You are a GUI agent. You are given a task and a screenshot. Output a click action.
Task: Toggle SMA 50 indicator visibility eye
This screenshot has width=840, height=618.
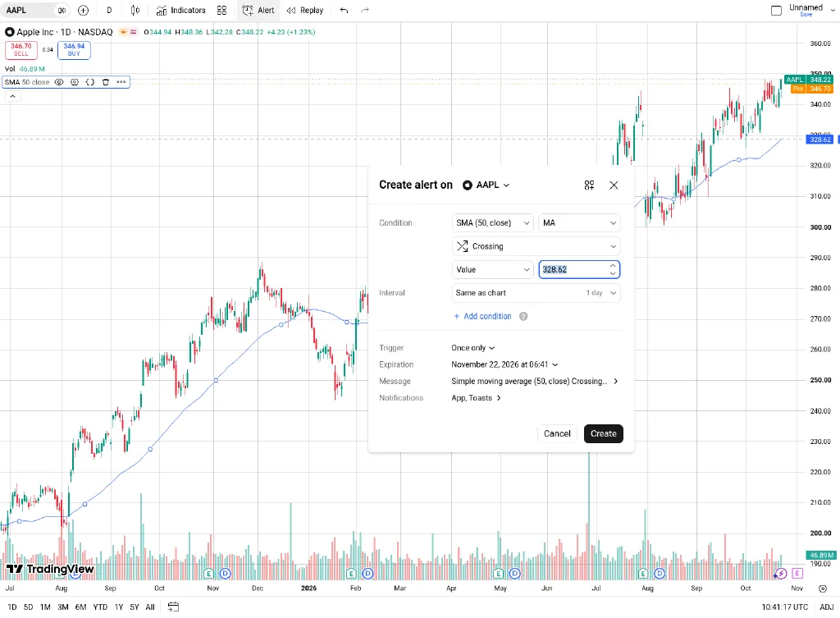pyautogui.click(x=59, y=82)
